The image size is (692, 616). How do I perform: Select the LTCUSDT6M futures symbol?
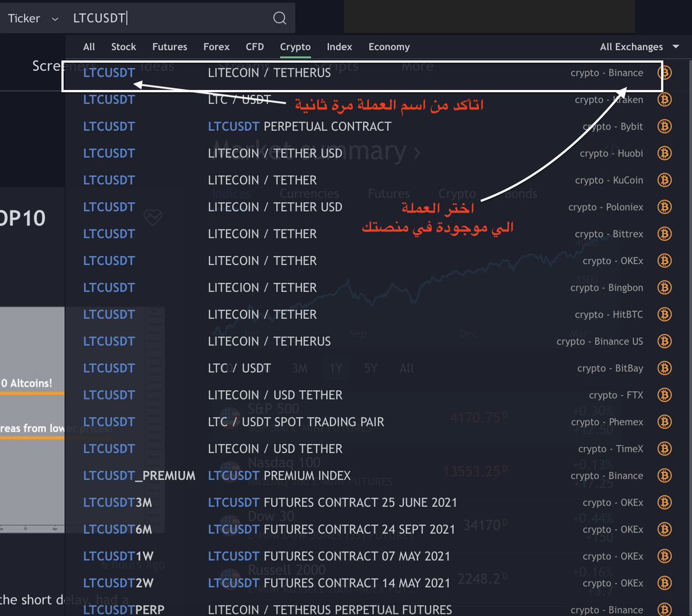(118, 530)
